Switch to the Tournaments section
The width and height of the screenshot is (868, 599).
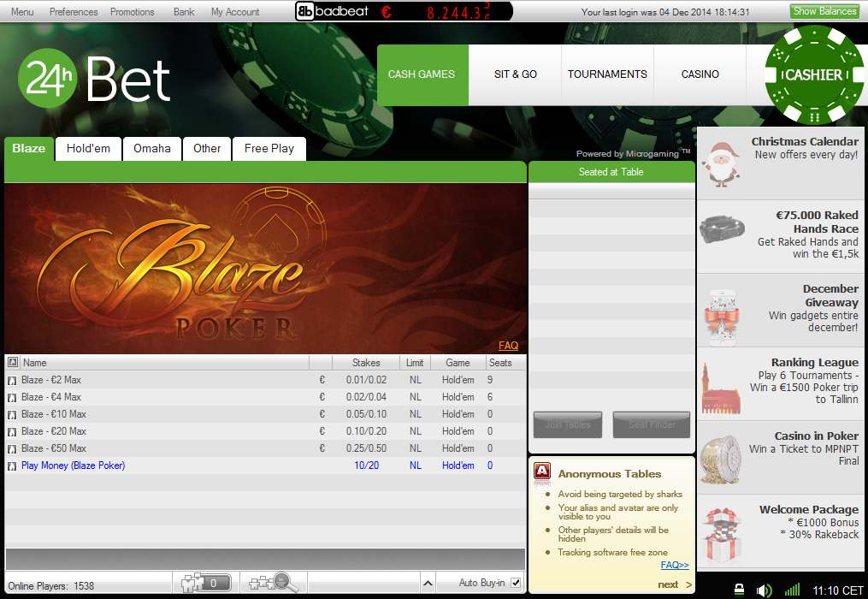click(607, 74)
